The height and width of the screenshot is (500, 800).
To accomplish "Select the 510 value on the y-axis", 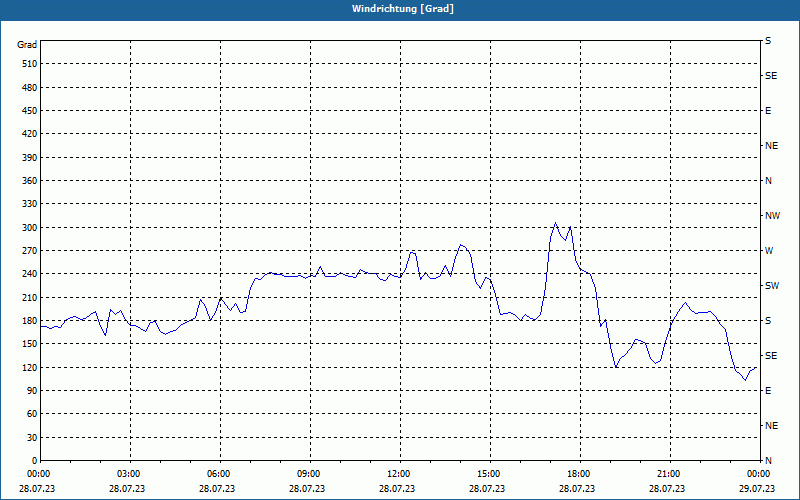I will [30, 64].
